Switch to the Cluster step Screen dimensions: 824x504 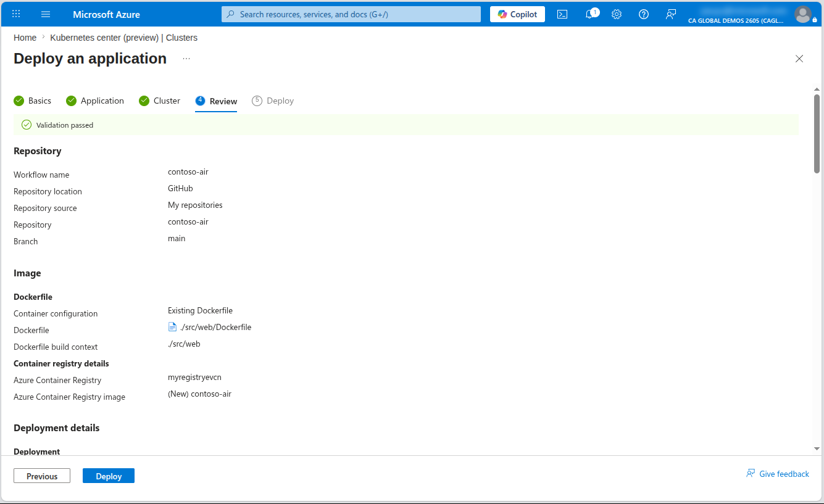click(160, 101)
